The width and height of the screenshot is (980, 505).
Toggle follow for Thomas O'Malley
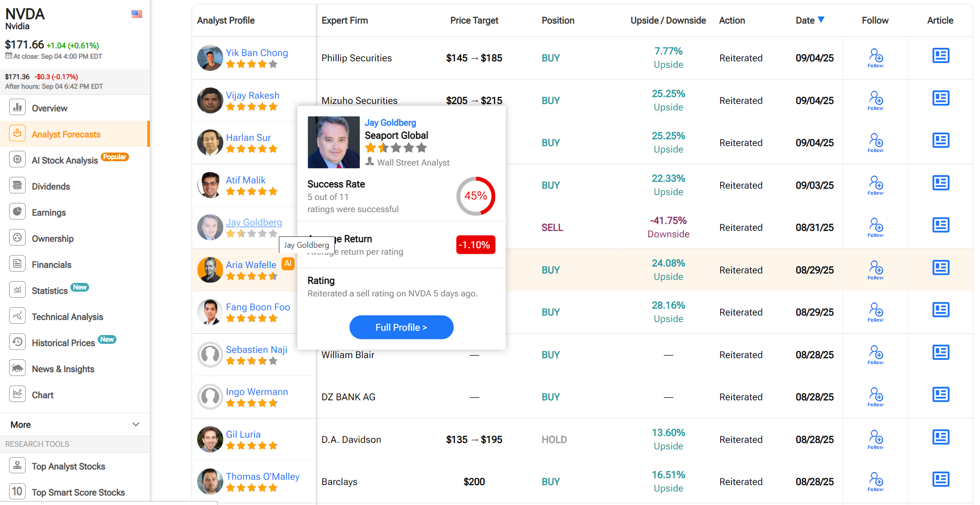(875, 481)
